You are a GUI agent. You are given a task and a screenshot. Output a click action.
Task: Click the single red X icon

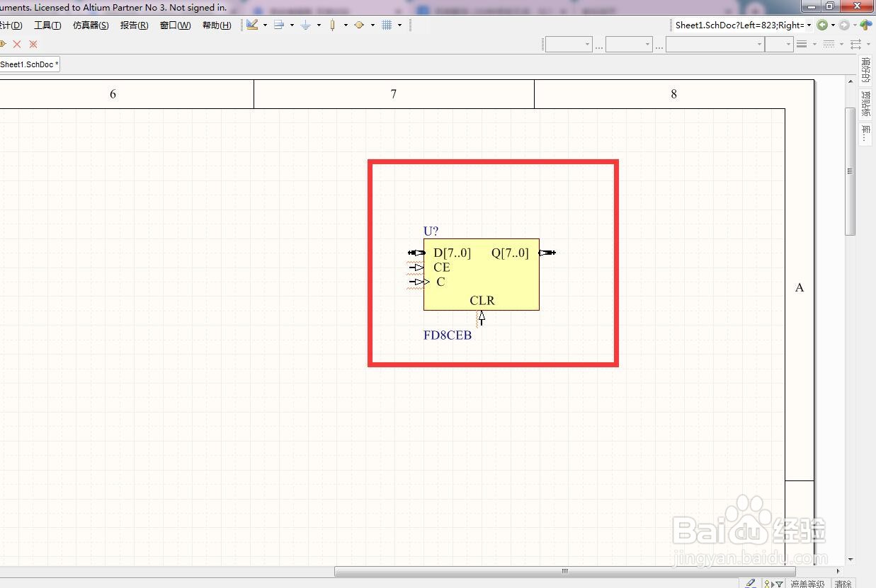tap(17, 44)
